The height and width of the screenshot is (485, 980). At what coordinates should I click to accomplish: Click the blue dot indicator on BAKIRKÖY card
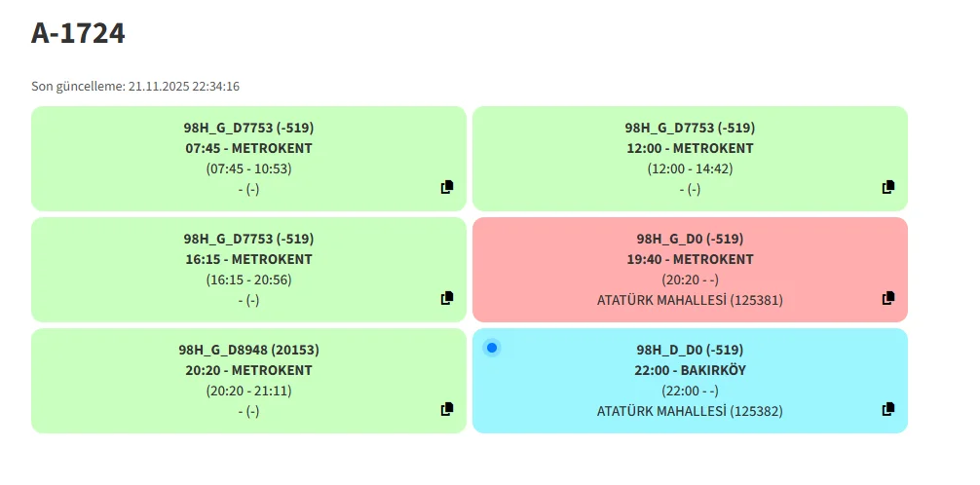coord(492,348)
